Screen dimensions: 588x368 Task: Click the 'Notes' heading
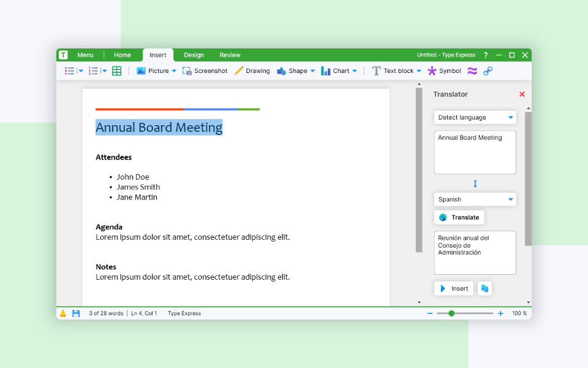coord(106,267)
